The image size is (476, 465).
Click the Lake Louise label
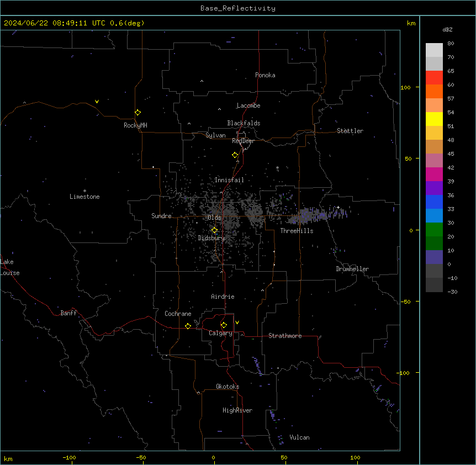pyautogui.click(x=10, y=267)
